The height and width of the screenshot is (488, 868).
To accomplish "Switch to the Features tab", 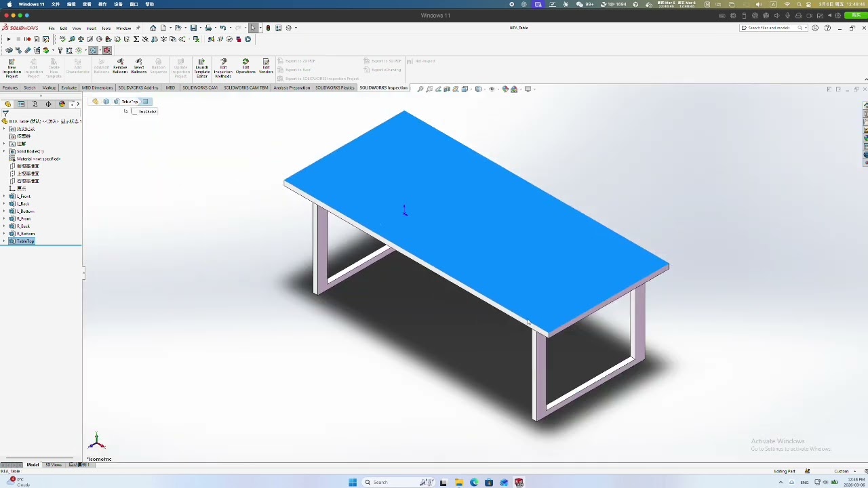I will pyautogui.click(x=10, y=88).
